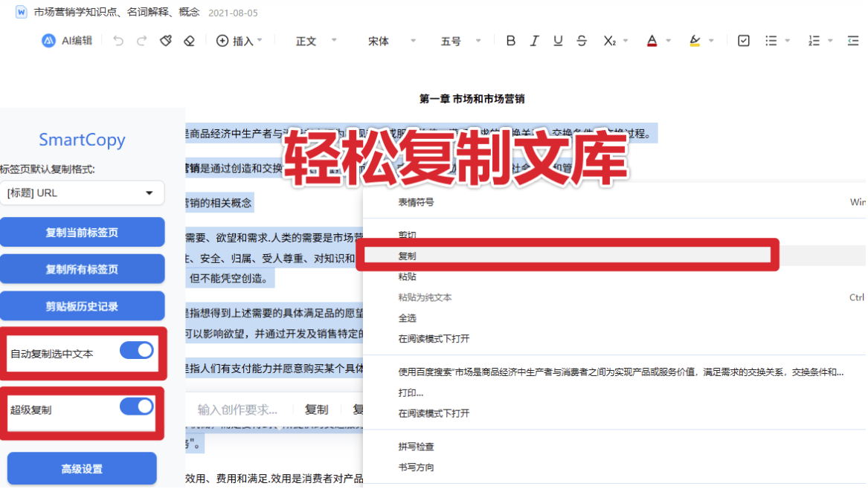Select the format painter tool
The height and width of the screenshot is (489, 868).
tap(165, 40)
